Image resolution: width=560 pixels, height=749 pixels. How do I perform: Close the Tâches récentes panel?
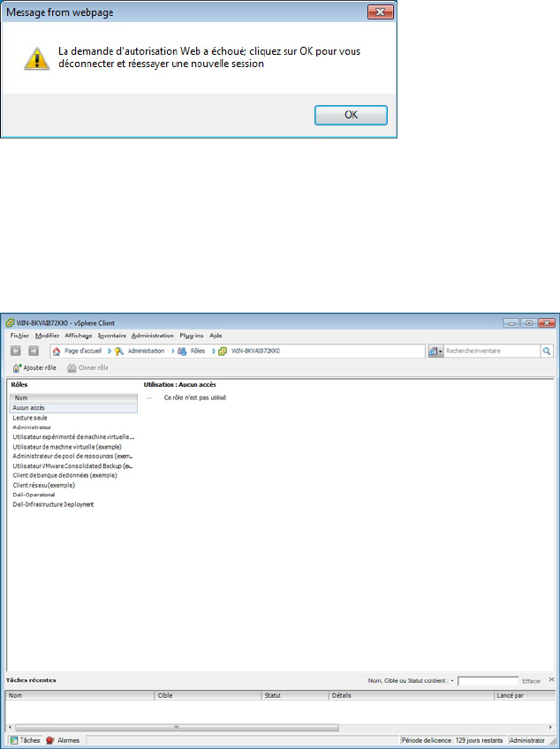[x=551, y=679]
